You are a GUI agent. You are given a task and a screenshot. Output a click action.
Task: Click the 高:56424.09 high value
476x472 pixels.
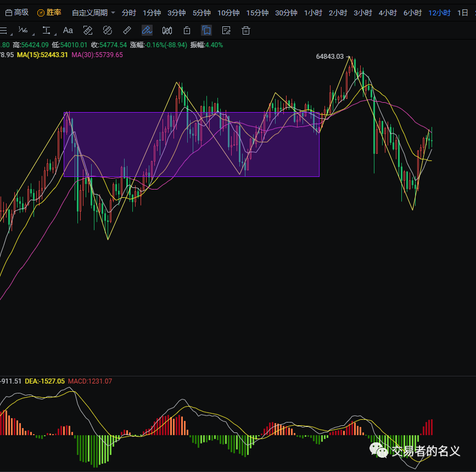point(31,45)
